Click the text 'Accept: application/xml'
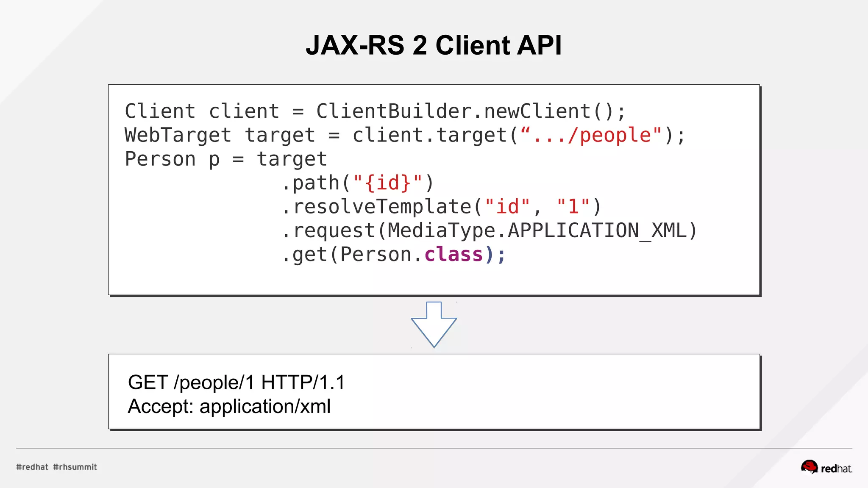The width and height of the screenshot is (868, 488). click(229, 406)
